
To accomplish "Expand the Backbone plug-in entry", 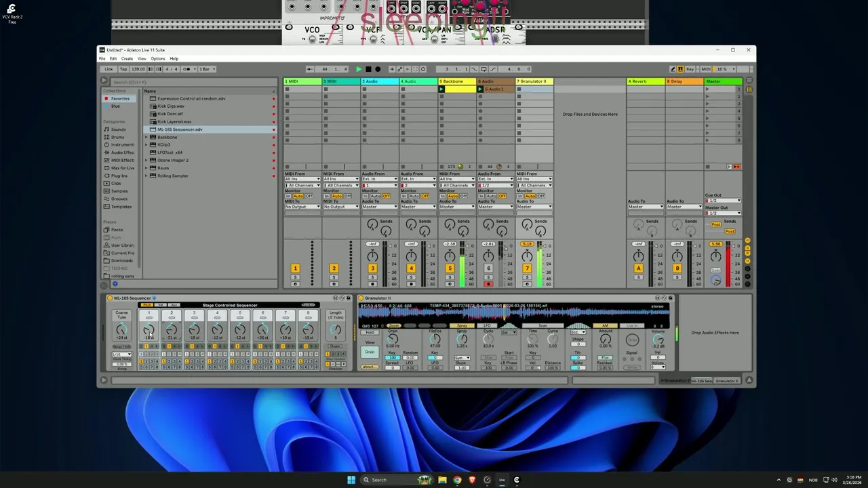I will (x=146, y=137).
